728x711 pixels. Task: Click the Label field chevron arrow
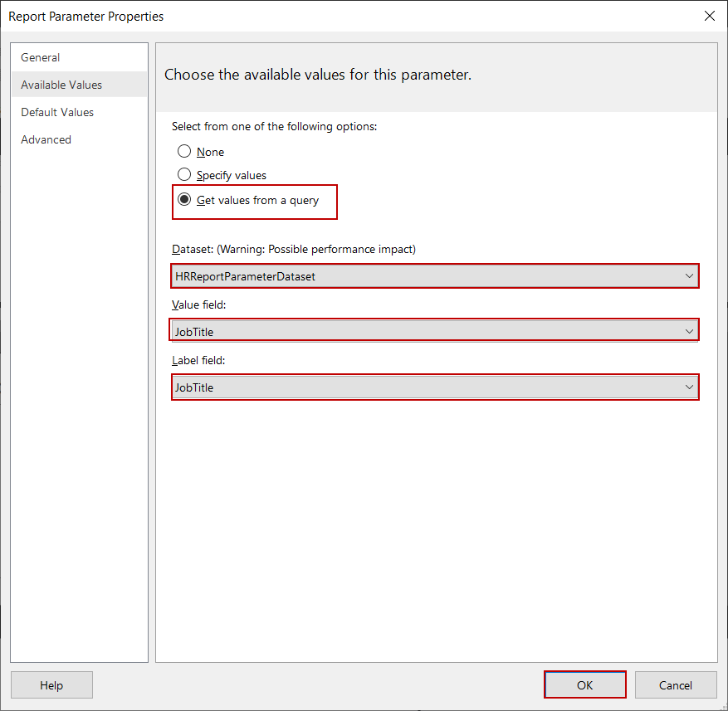(x=689, y=387)
